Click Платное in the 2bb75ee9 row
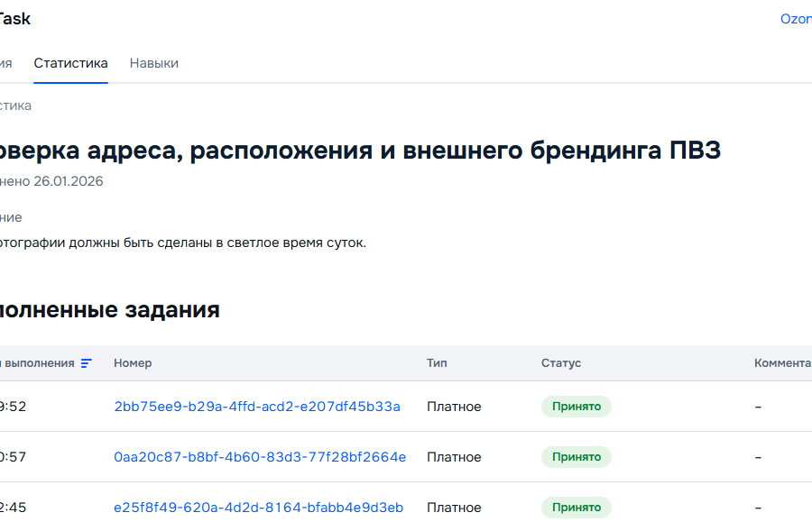This screenshot has width=812, height=531. (454, 407)
